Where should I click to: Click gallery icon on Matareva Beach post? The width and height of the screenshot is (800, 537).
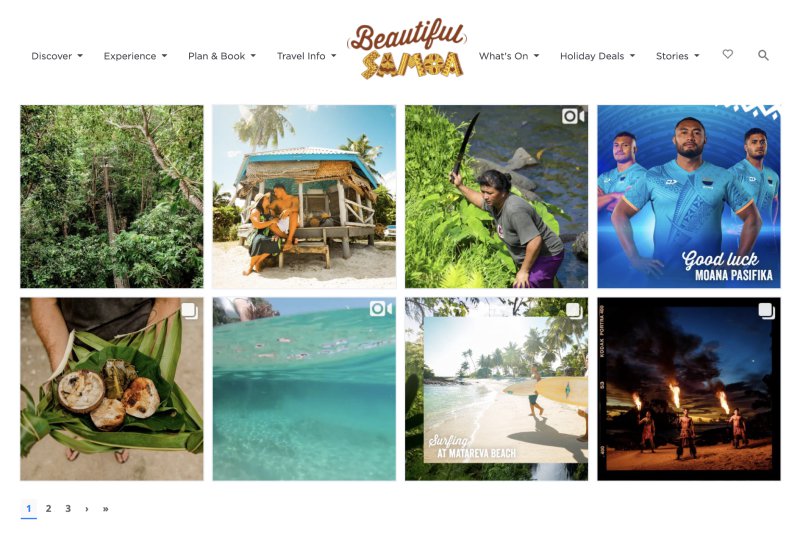(574, 311)
